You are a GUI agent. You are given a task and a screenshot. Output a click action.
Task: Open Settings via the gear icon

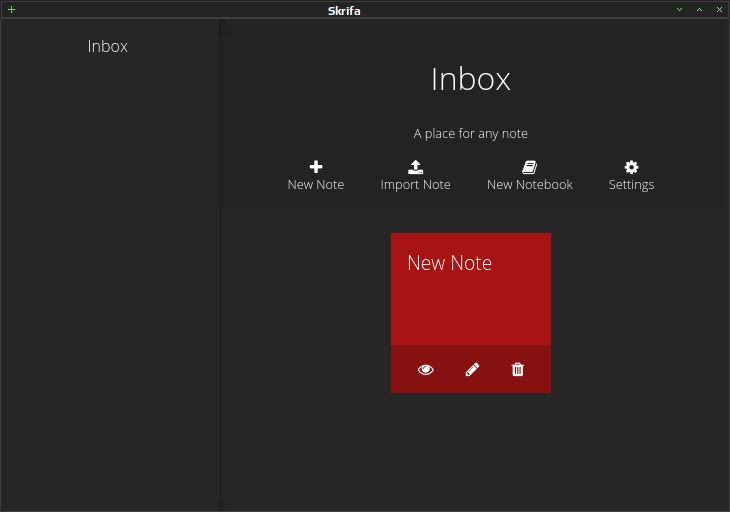point(631,167)
